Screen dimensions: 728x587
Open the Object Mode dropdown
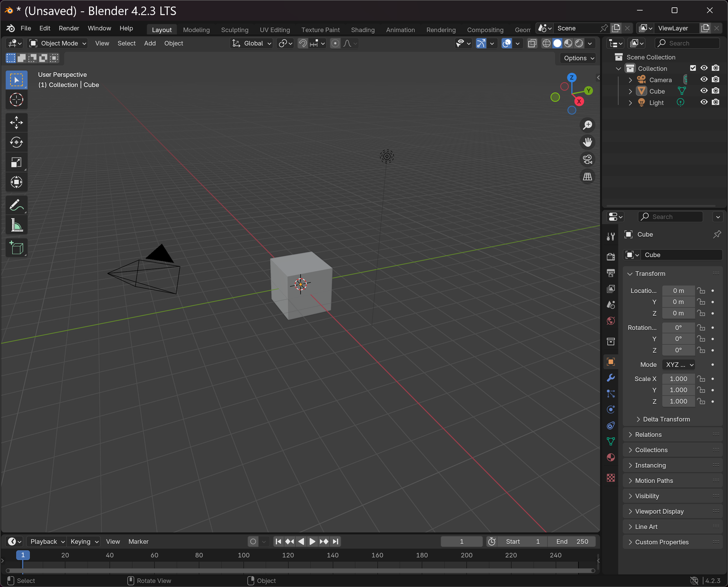coord(58,43)
